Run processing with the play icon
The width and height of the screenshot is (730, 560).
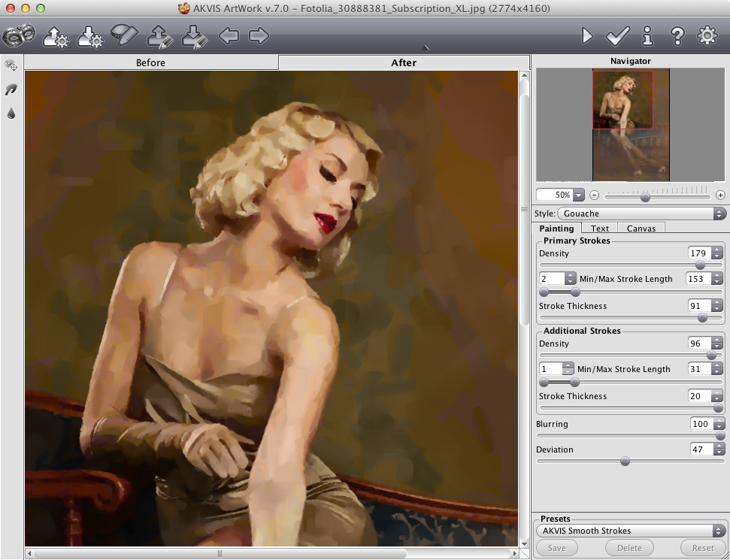click(587, 35)
